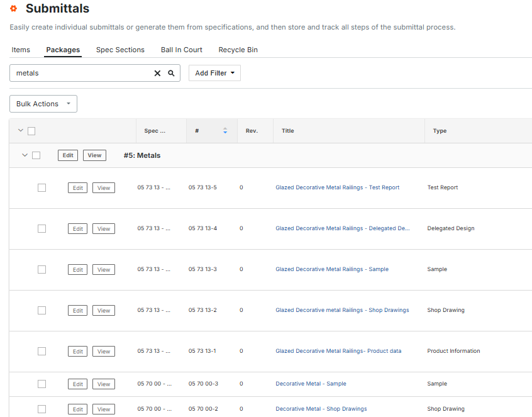Screen dimensions: 532x417
Task: Toggle the select-all header checkbox
Action: (x=31, y=131)
